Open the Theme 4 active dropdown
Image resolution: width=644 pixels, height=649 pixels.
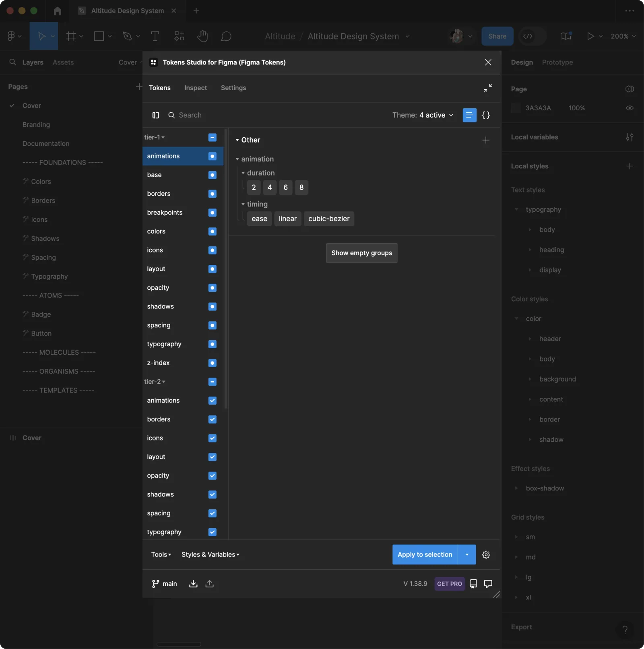[423, 115]
